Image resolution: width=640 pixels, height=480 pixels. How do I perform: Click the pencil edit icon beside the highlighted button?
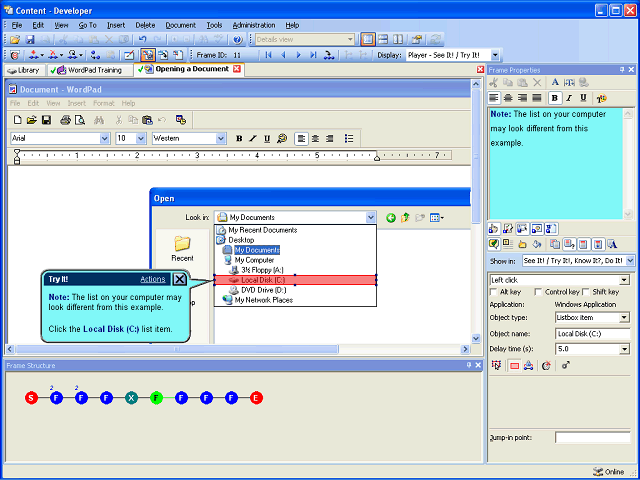coord(129,55)
